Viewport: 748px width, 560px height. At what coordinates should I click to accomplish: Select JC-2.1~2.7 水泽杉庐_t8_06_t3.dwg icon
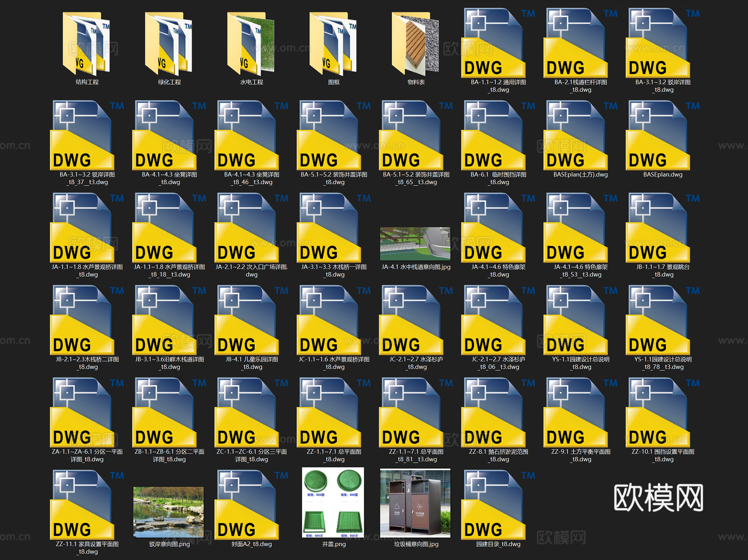[x=498, y=320]
